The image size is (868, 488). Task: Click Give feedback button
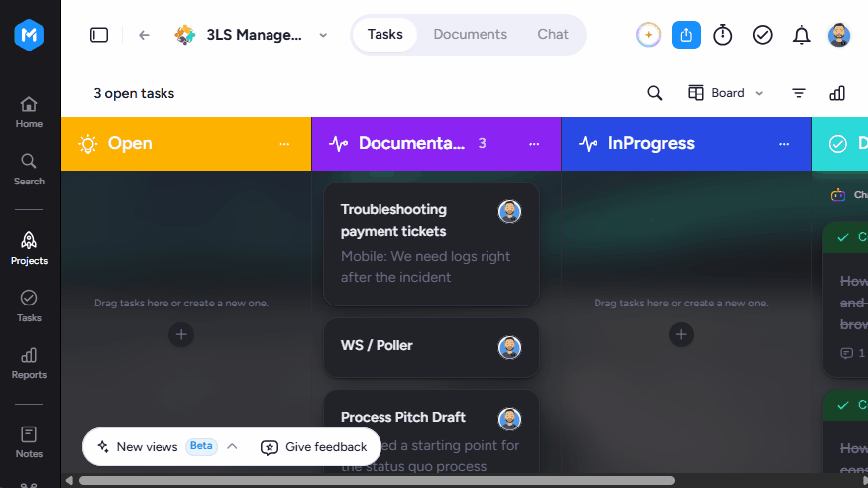coord(314,447)
